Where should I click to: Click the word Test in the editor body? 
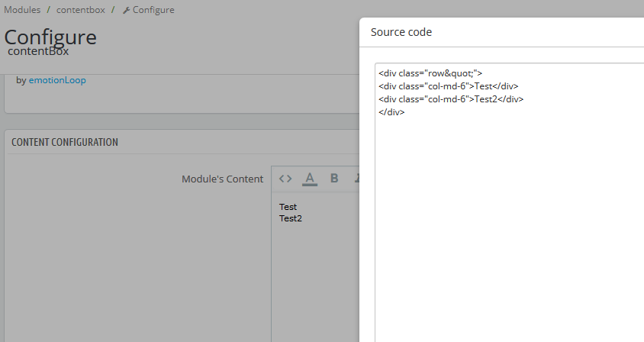(x=288, y=207)
